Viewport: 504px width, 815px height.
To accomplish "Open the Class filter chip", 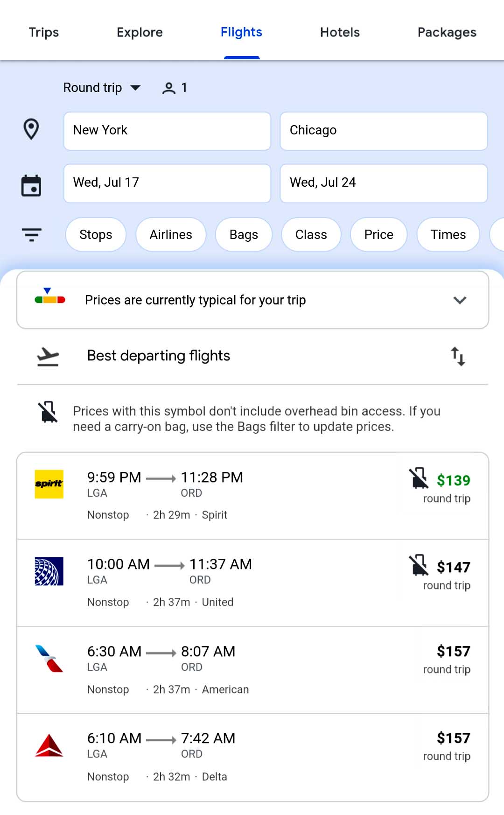I will 311,234.
